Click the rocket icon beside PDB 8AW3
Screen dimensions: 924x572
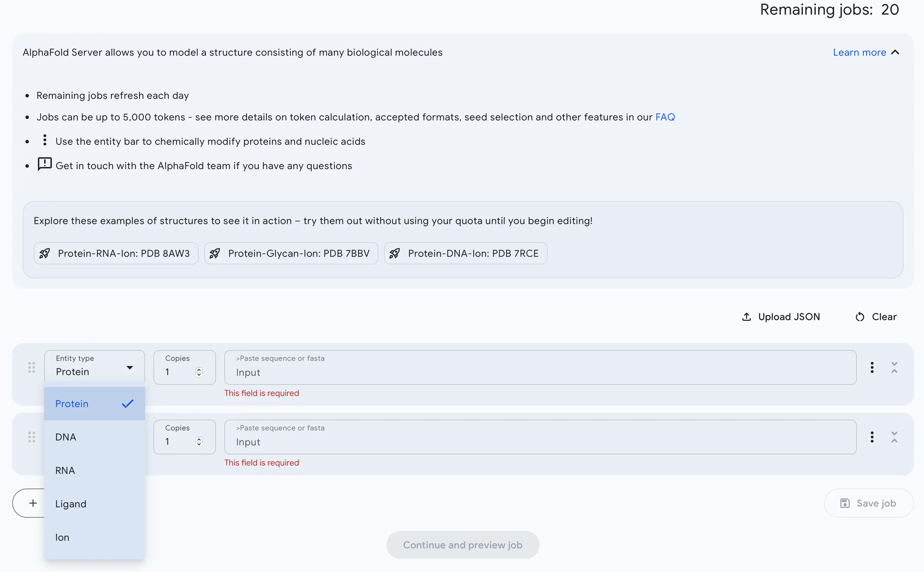(45, 253)
